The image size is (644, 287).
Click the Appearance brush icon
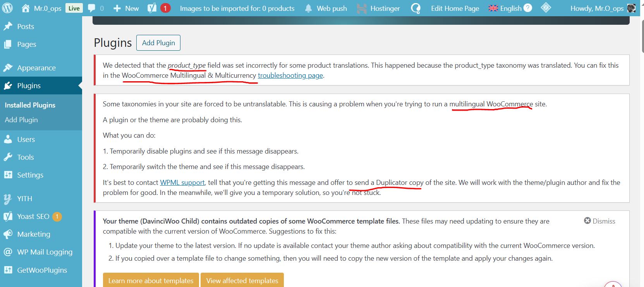pyautogui.click(x=8, y=68)
